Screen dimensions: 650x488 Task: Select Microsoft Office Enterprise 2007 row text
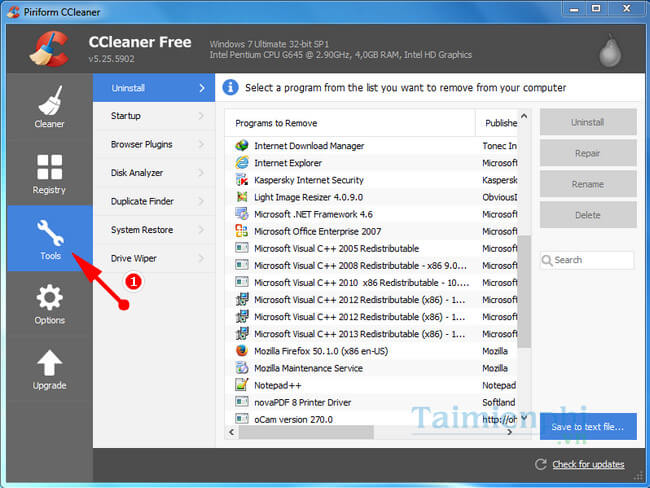click(x=318, y=231)
